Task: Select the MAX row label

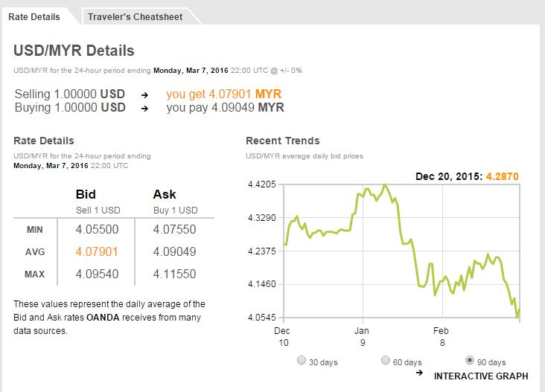Action: pyautogui.click(x=34, y=274)
